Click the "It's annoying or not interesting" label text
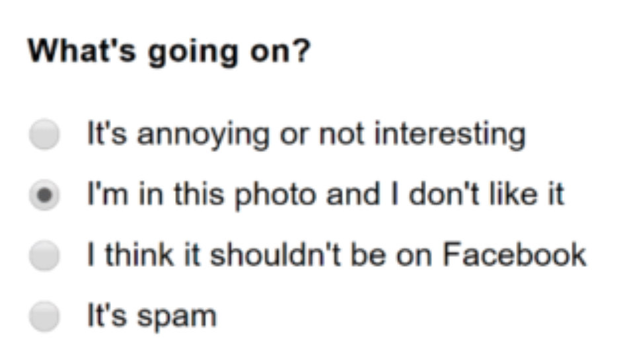This screenshot has height=364, width=619. [307, 135]
